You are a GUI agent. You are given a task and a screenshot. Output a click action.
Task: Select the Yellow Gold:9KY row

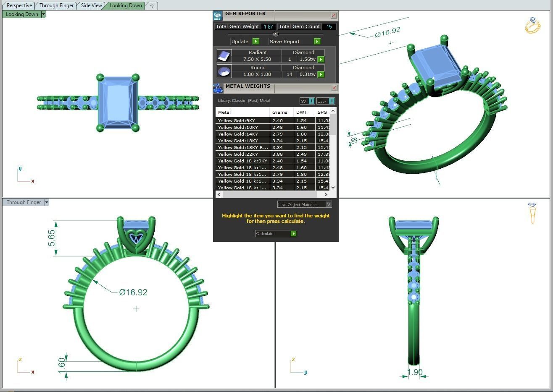(273, 120)
